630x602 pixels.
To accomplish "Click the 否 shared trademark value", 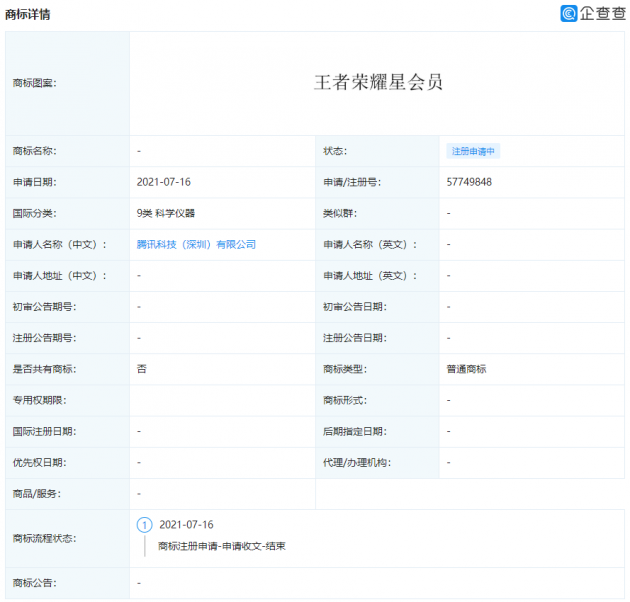I will (141, 369).
